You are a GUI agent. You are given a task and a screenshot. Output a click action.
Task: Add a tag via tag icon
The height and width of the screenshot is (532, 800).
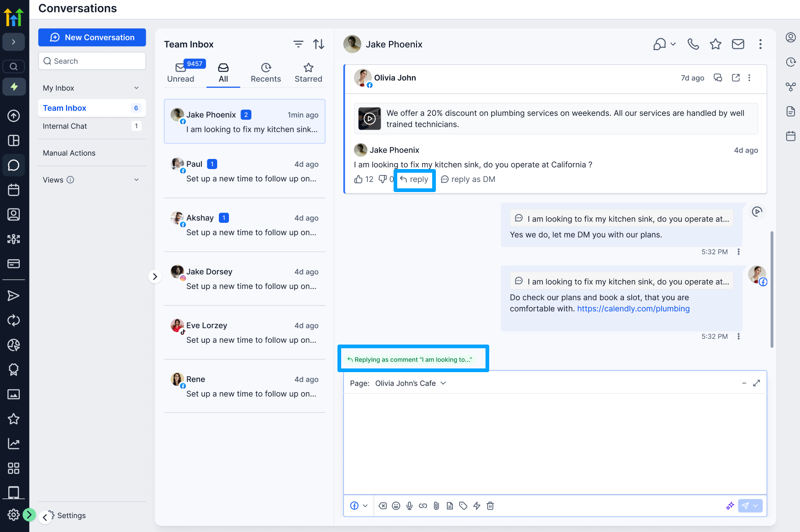point(463,506)
